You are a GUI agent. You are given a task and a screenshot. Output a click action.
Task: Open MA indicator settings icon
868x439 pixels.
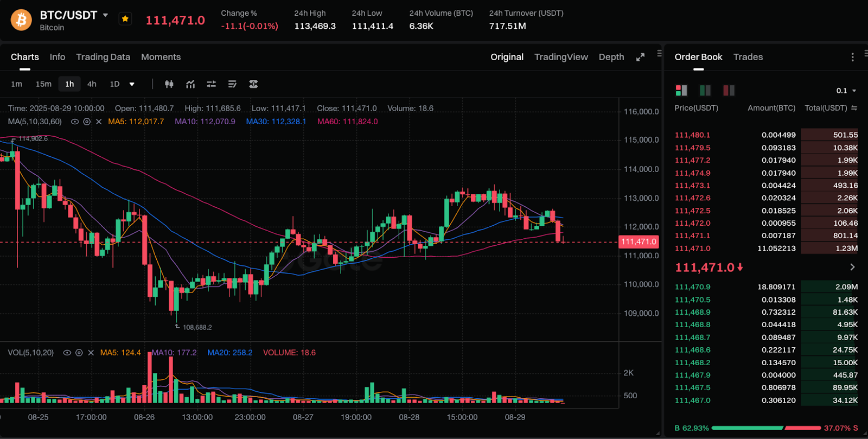click(87, 122)
